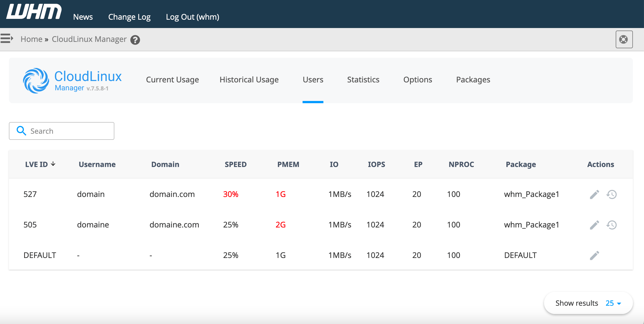Image resolution: width=644 pixels, height=324 pixels.
Task: Open history icon for user domain
Action: [612, 194]
